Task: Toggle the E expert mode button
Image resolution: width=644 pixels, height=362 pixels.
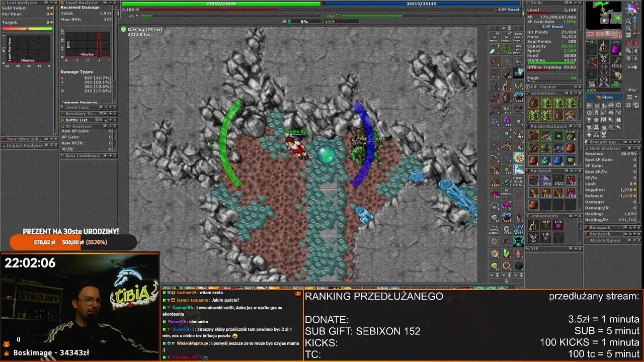Action: coord(635,58)
